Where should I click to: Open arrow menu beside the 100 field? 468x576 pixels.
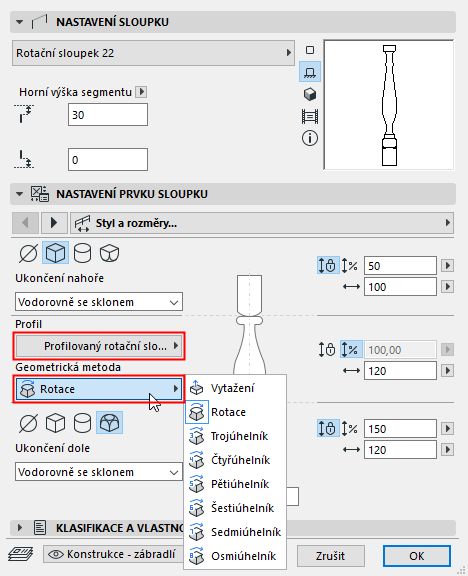click(x=447, y=287)
